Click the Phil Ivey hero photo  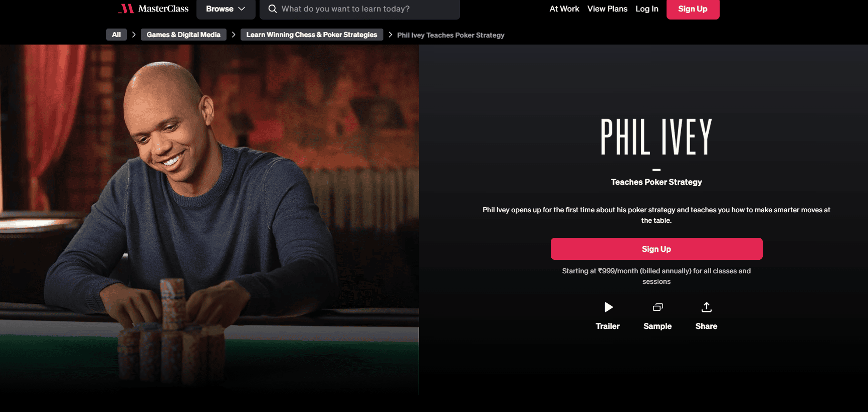pyautogui.click(x=209, y=220)
